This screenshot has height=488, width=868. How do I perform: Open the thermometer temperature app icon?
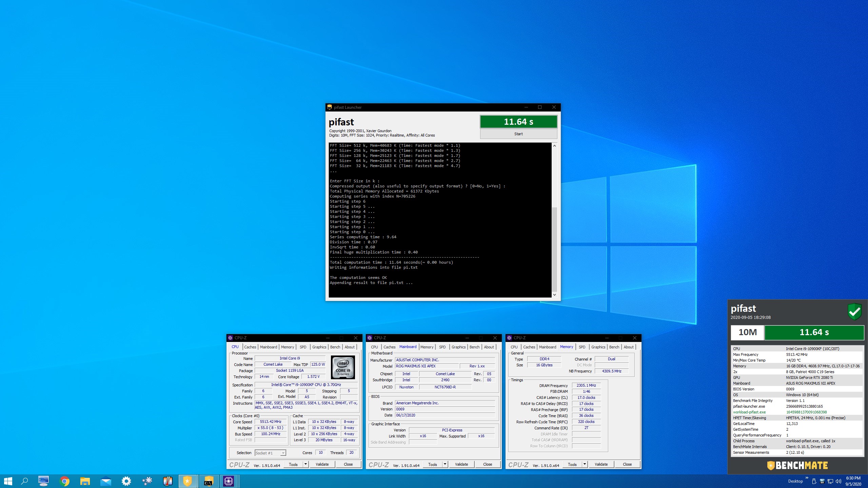167,481
